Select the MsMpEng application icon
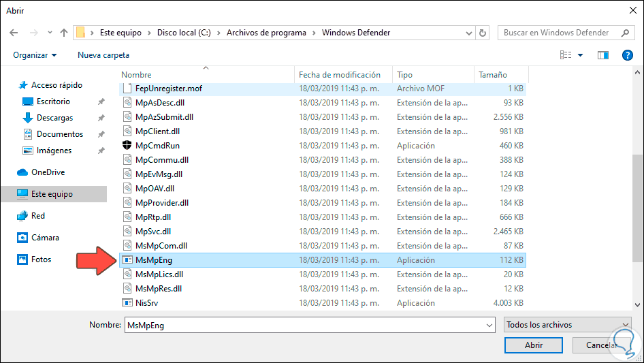The image size is (644, 363). (x=127, y=259)
